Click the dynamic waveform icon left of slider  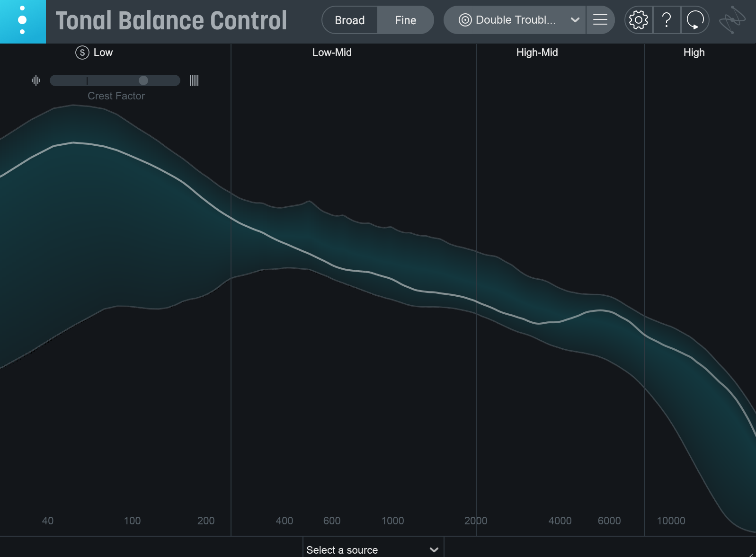pos(36,80)
